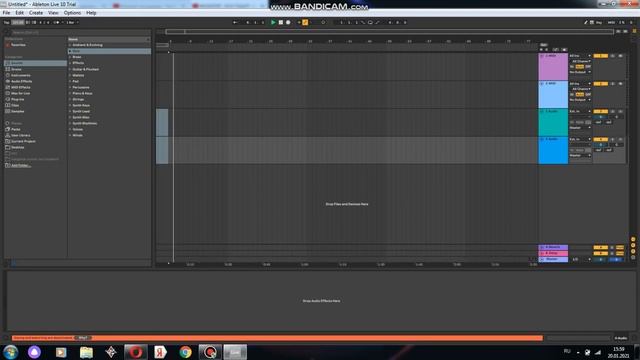Viewport: 640px width, 360px height.
Task: Toggle the Follow arrow in transport
Action: (x=235, y=22)
